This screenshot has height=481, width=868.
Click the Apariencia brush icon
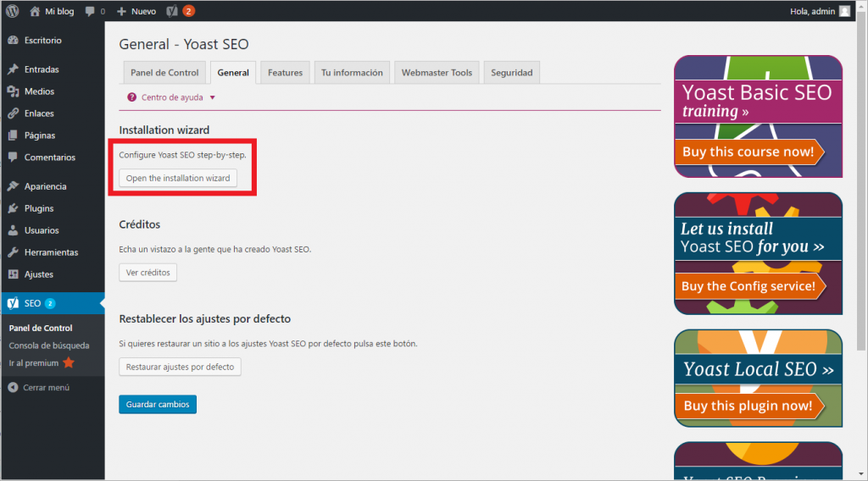[x=14, y=186]
